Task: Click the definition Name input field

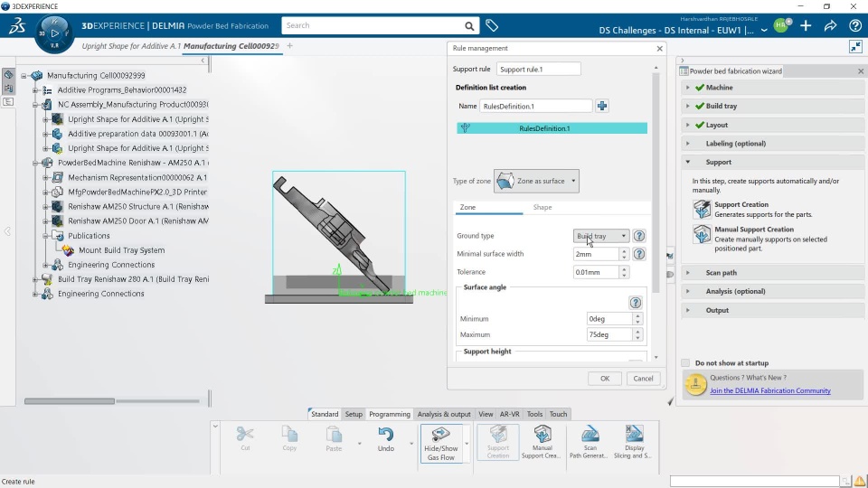Action: click(536, 107)
